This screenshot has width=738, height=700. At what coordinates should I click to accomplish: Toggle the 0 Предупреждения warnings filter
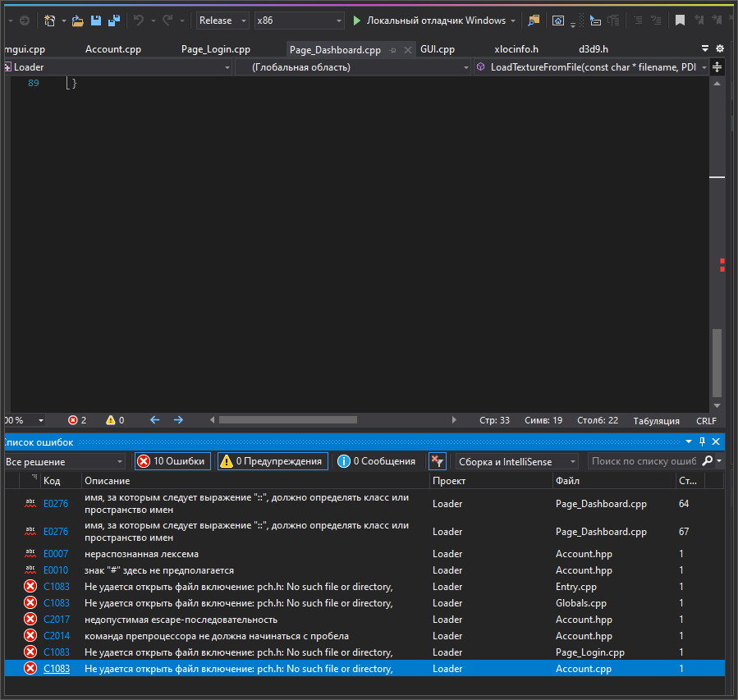(x=273, y=461)
